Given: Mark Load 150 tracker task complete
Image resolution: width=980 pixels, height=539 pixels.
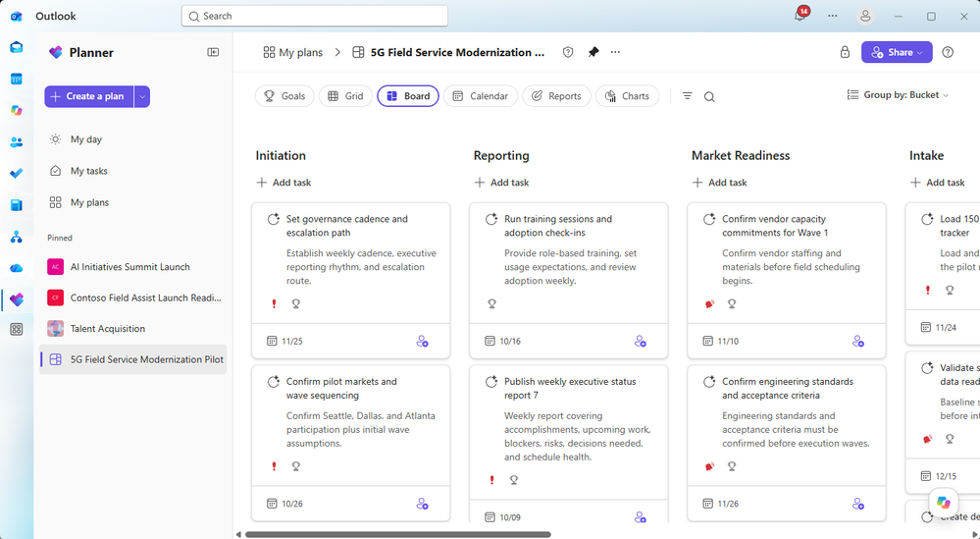Looking at the screenshot, I should point(927,220).
